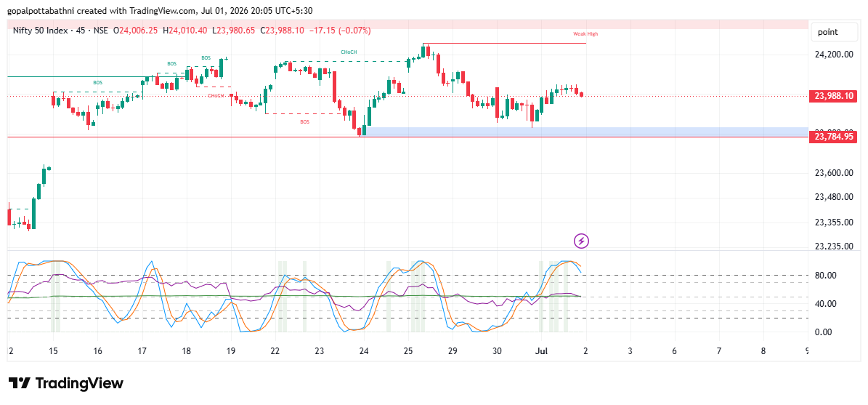
Task: Select the red 'BOS' label below the dashed red line
Action: 305,121
